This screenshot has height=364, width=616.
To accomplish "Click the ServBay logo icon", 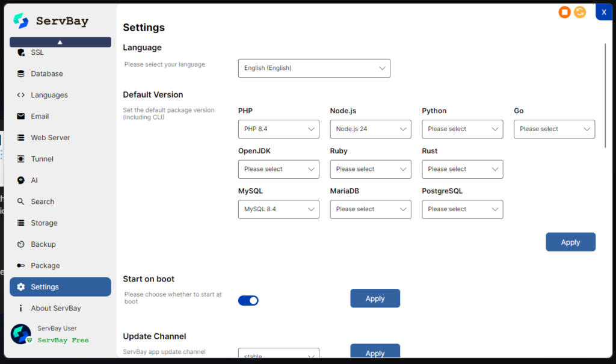I will click(21, 21).
